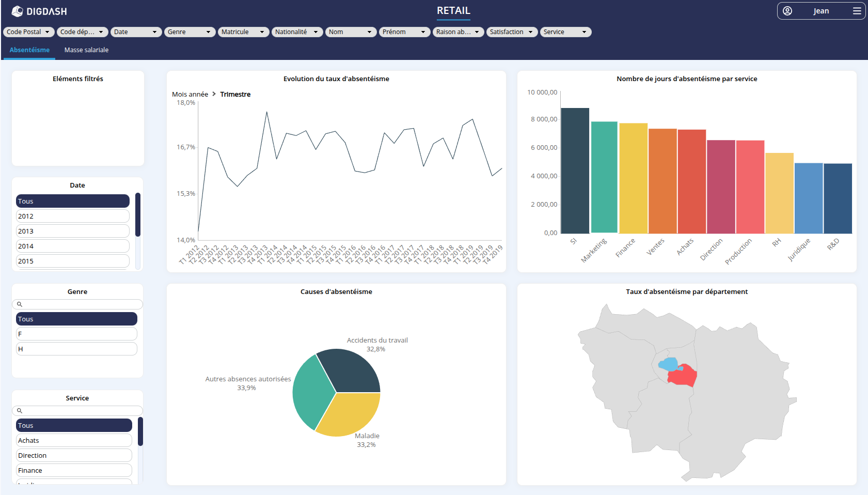Expand the Nationalité dropdown filter

(x=297, y=32)
